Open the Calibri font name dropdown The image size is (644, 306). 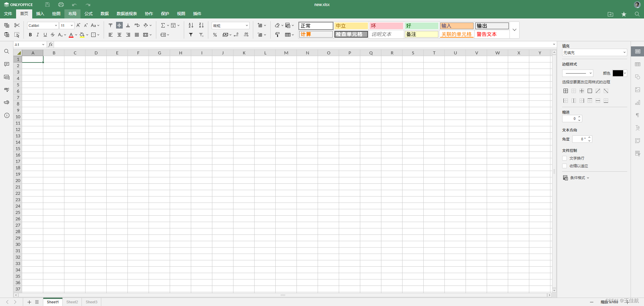tap(56, 26)
